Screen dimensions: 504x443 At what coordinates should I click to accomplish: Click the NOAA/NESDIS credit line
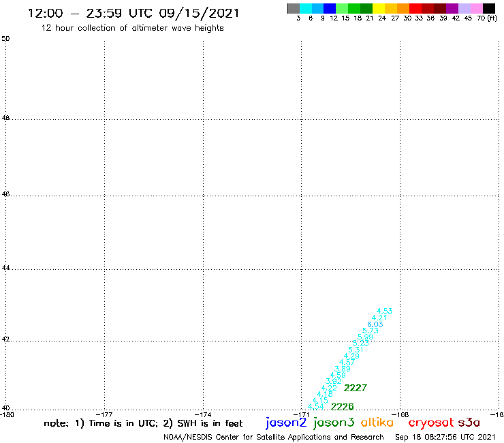coord(274,438)
